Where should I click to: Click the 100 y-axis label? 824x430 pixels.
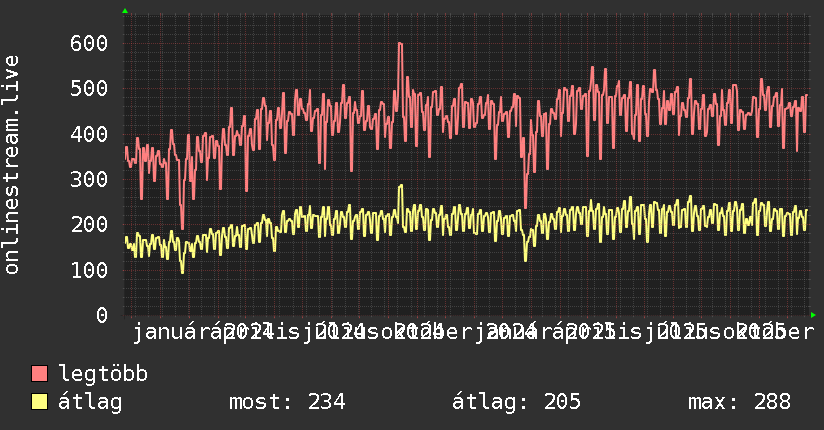pyautogui.click(x=89, y=270)
